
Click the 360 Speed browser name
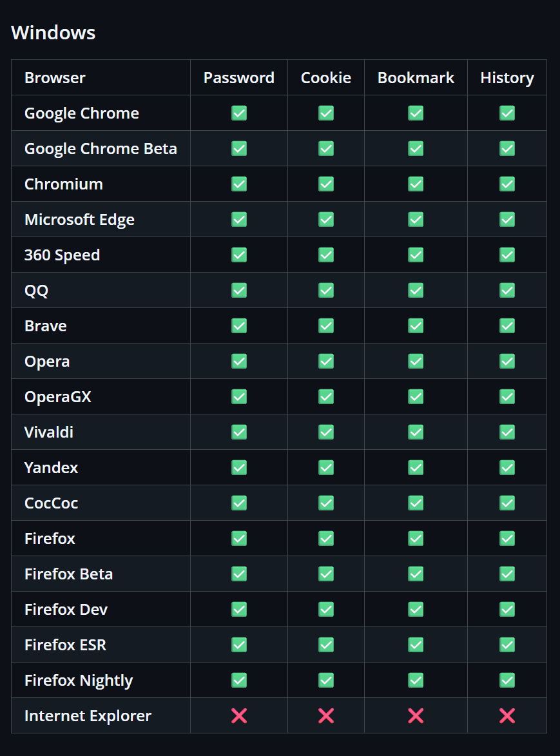coord(62,255)
